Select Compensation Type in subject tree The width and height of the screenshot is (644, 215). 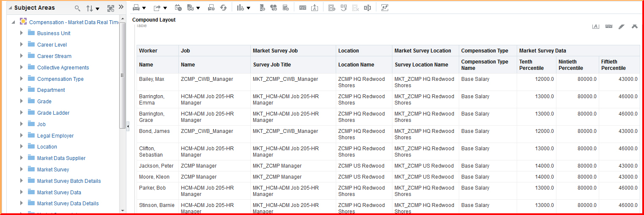coord(60,79)
